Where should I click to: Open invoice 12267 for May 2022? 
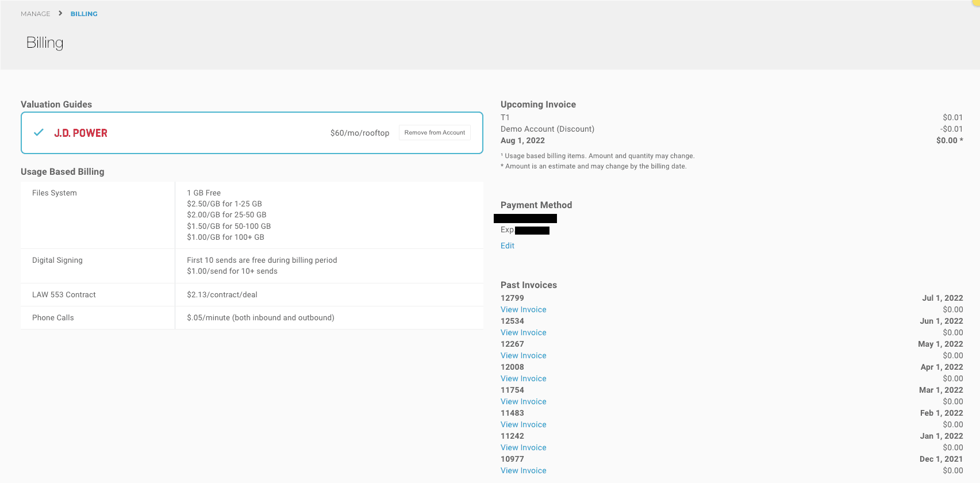(x=523, y=355)
